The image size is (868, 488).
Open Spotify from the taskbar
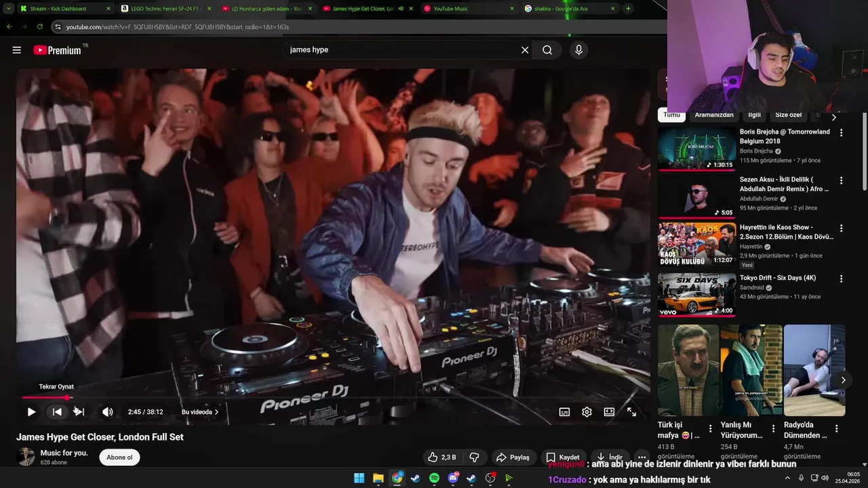point(434,479)
